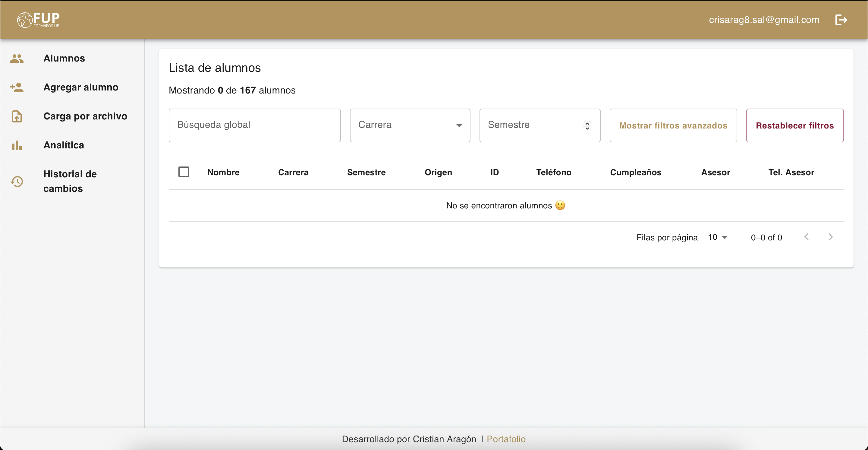
Task: Go to next page arrow
Action: (x=831, y=237)
